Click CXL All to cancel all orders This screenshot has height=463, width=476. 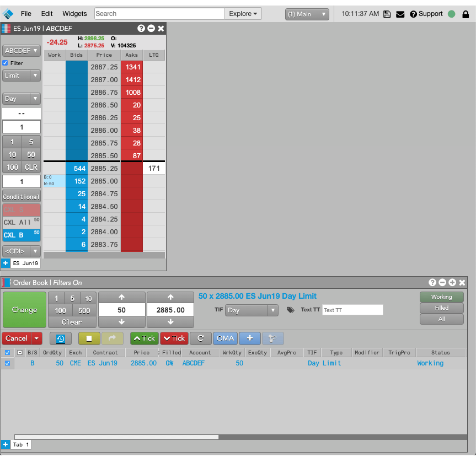[22, 222]
